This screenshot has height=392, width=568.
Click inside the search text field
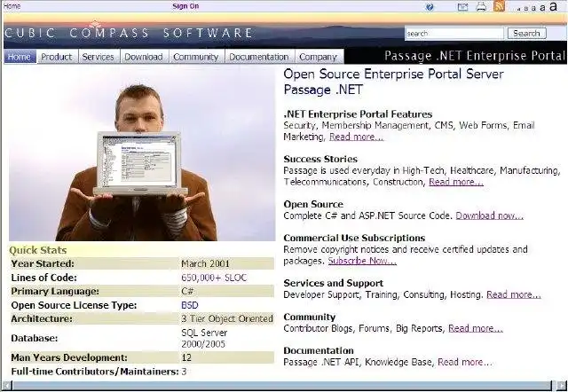tap(454, 34)
